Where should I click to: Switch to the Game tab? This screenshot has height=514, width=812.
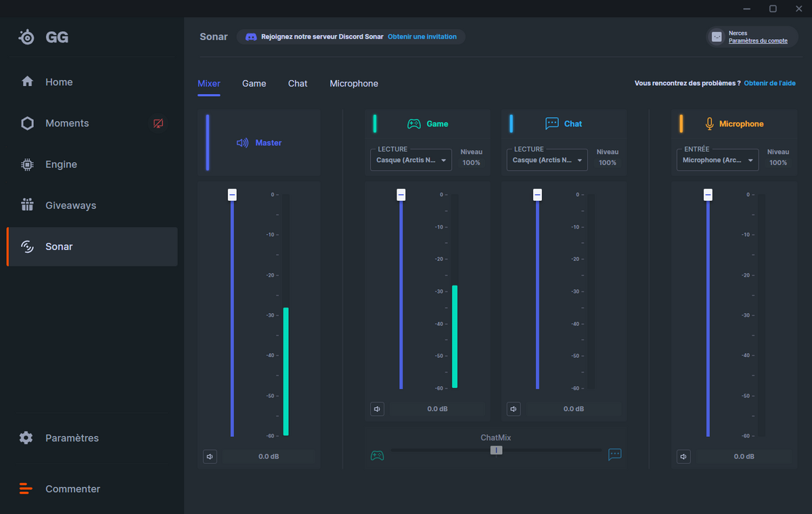pyautogui.click(x=254, y=83)
